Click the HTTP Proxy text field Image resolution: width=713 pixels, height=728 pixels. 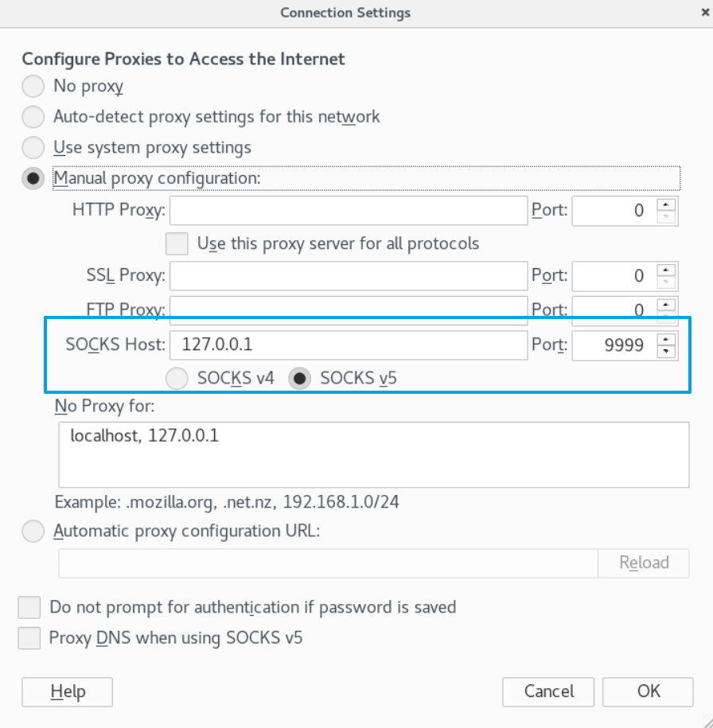[x=349, y=211]
